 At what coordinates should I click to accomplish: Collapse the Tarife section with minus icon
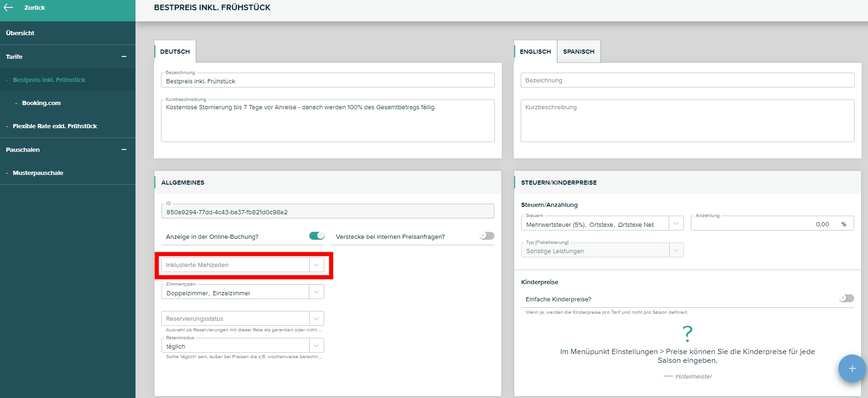pyautogui.click(x=124, y=56)
